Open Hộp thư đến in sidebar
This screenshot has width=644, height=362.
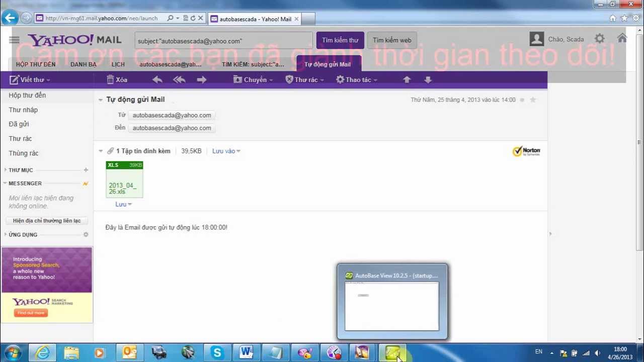(x=27, y=95)
